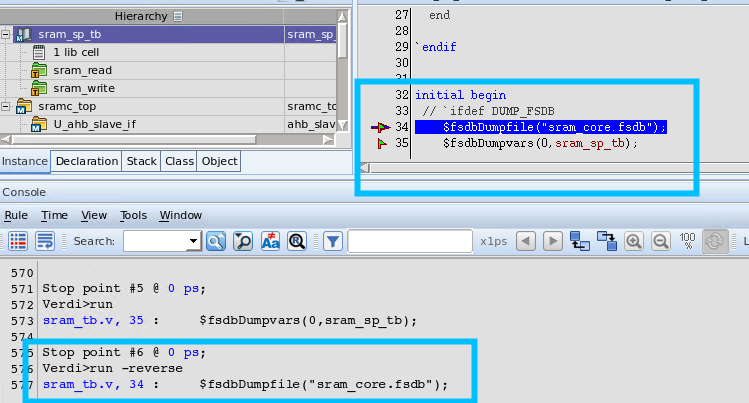Switch to the Declaration tab
749x403 pixels.
click(87, 161)
